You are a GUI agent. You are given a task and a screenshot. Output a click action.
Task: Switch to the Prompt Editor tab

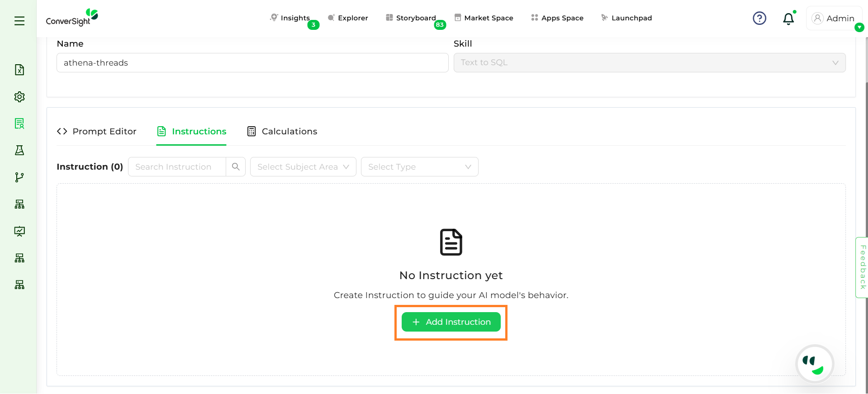tap(97, 132)
